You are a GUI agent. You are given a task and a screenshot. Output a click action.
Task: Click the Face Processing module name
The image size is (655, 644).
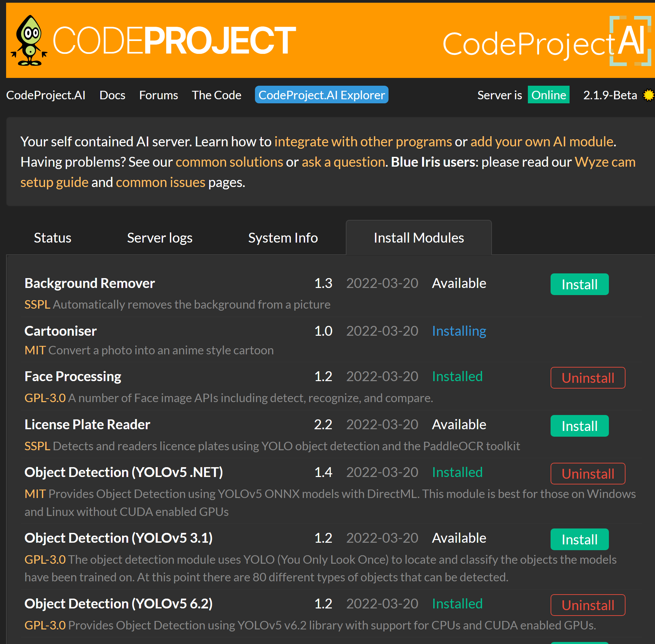[x=73, y=377]
